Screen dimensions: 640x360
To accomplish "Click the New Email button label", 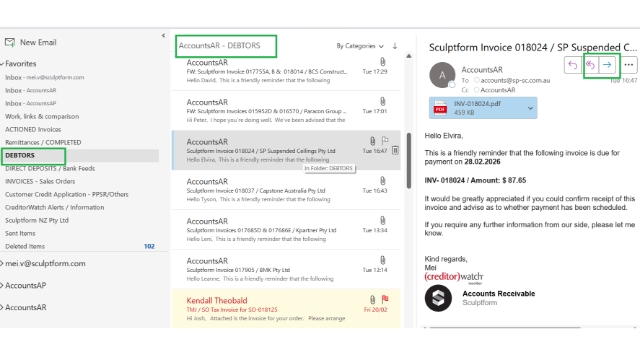I will tap(38, 42).
